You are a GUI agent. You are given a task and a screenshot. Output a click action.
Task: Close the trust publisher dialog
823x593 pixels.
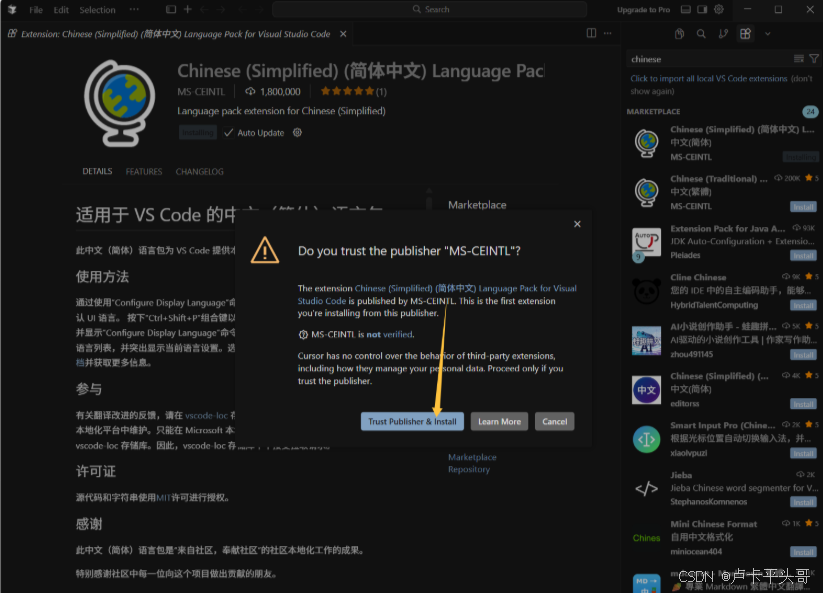click(577, 224)
